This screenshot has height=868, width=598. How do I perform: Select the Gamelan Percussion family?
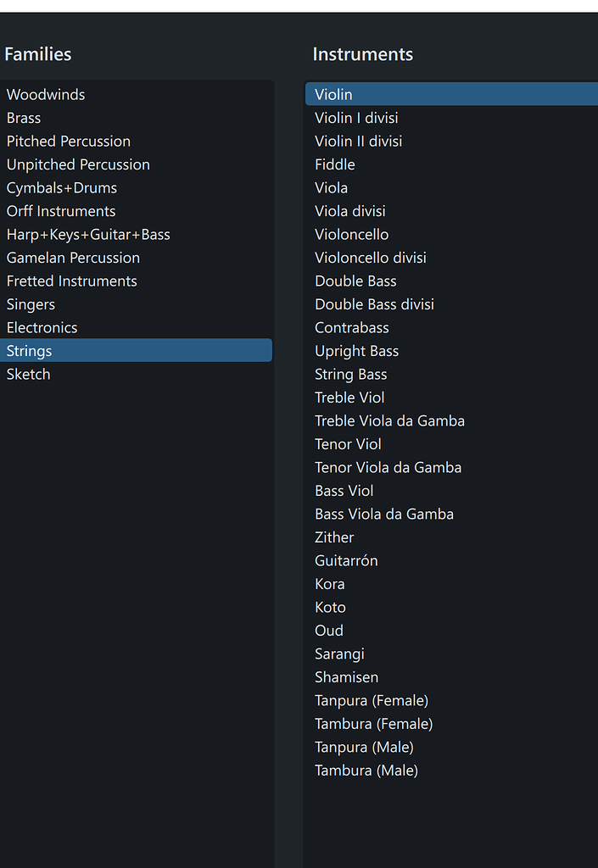click(x=73, y=258)
